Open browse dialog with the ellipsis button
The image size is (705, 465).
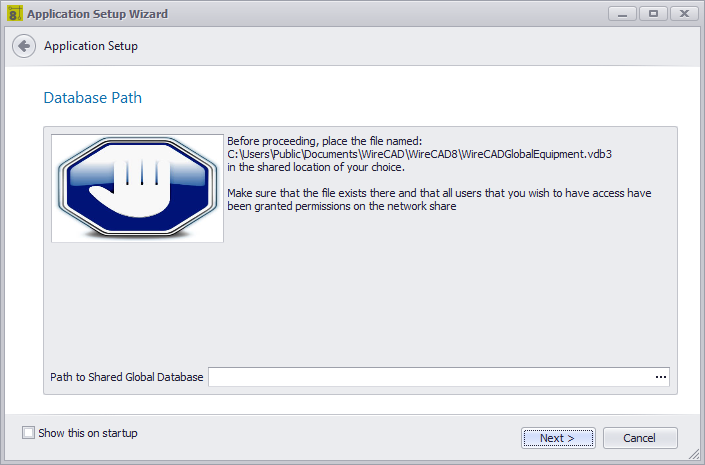pyautogui.click(x=660, y=377)
